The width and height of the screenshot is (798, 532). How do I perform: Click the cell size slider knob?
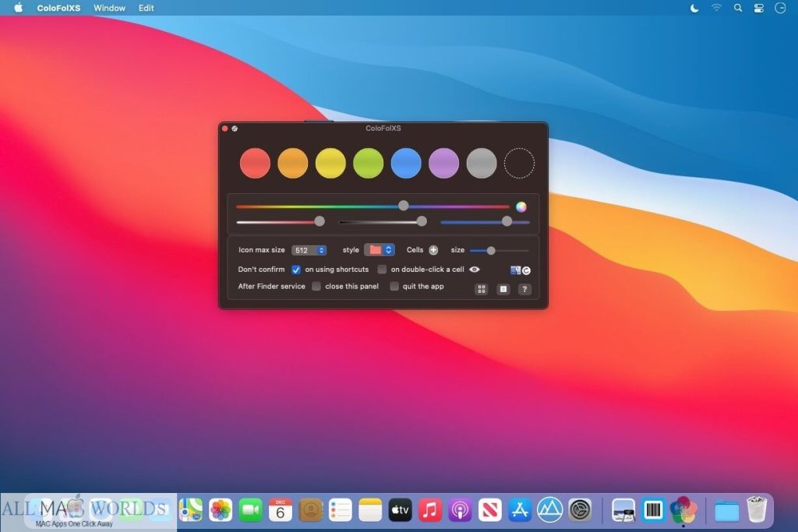(x=491, y=251)
